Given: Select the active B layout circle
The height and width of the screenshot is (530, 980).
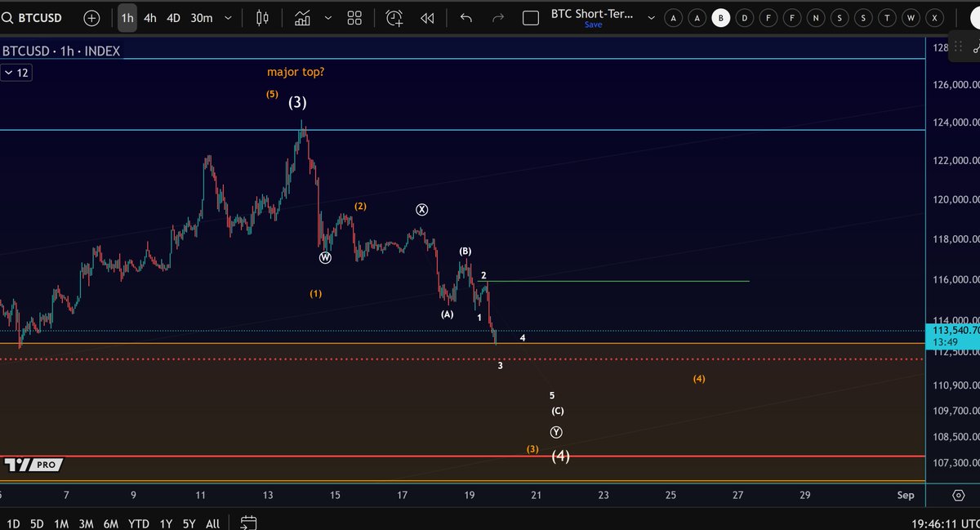Looking at the screenshot, I should (720, 17).
